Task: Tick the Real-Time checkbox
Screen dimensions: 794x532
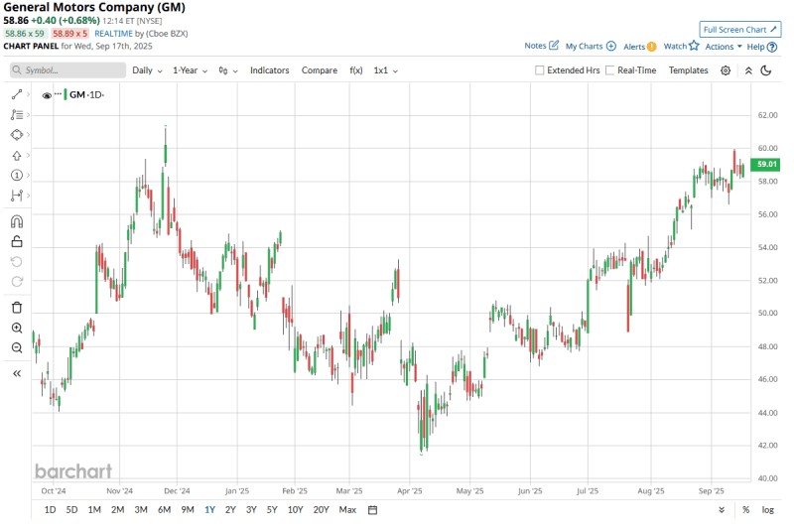Action: point(610,70)
